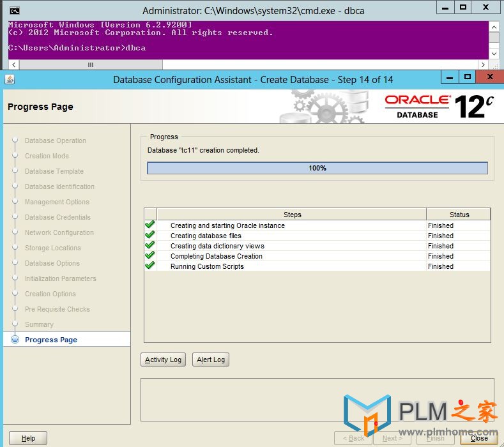The width and height of the screenshot is (504, 447).
Task: Click cmd horizontal scrollbar right arrow
Action: 483,64
